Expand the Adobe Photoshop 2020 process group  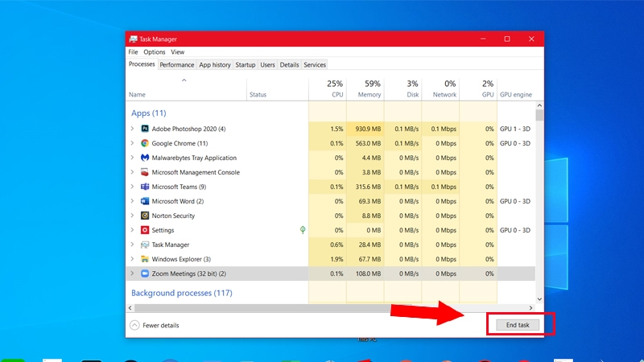[132, 129]
